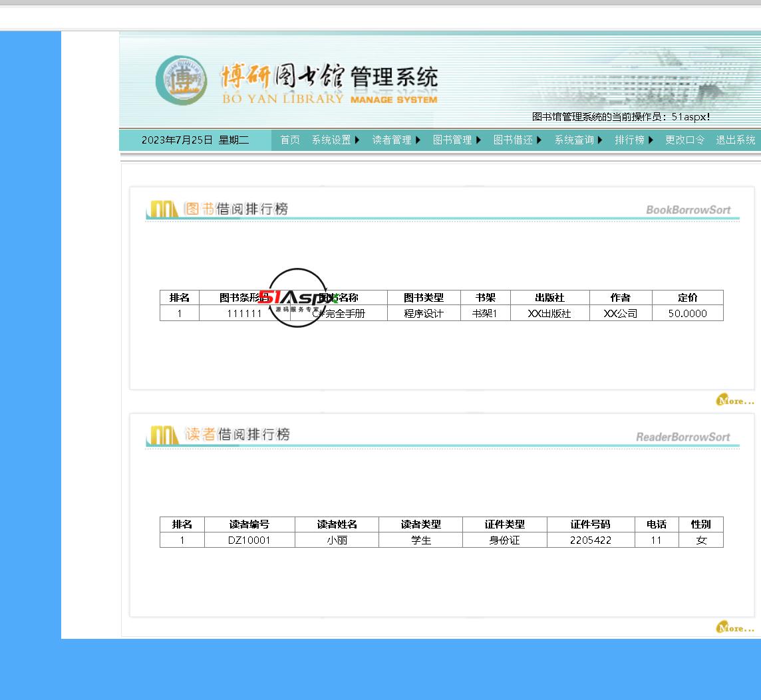Image resolution: width=761 pixels, height=700 pixels.
Task: Click the books icon beside 读者借阅排行榜
Action: pos(164,435)
